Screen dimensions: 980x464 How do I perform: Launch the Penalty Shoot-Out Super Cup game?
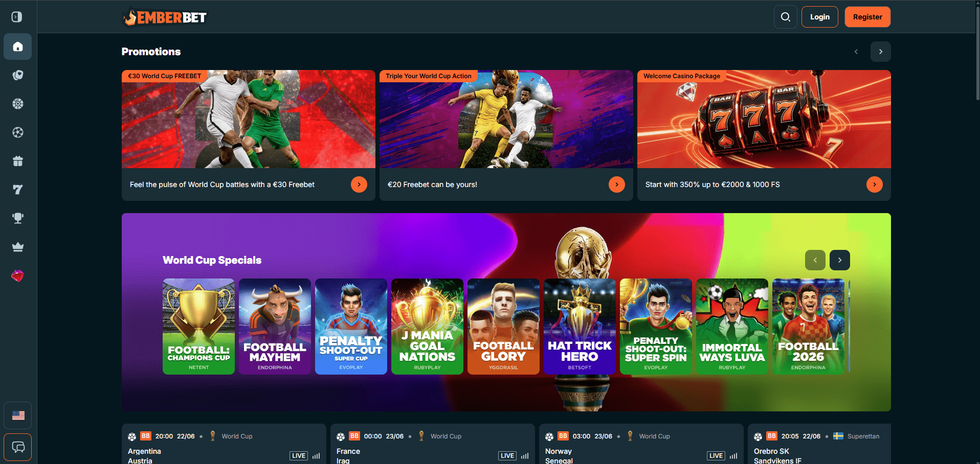coord(351,327)
